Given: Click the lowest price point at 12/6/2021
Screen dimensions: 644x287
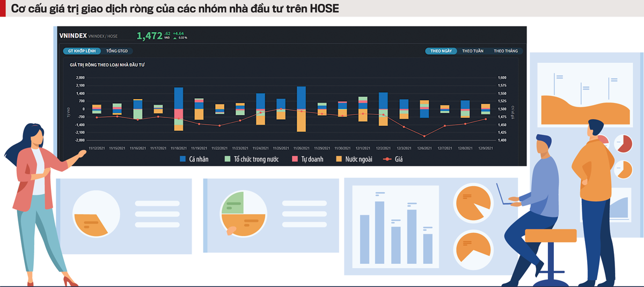Looking at the screenshot, I should [424, 136].
